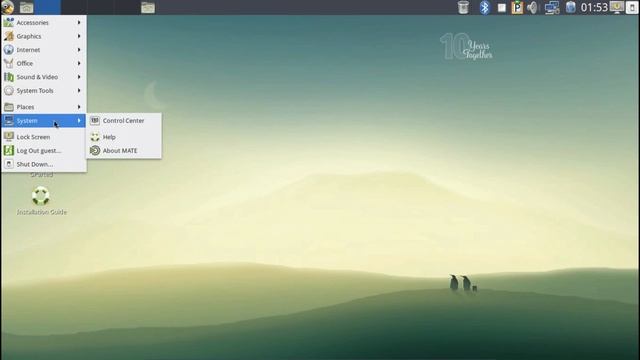Open About MATE dialog
The image size is (640, 360).
[x=124, y=151]
